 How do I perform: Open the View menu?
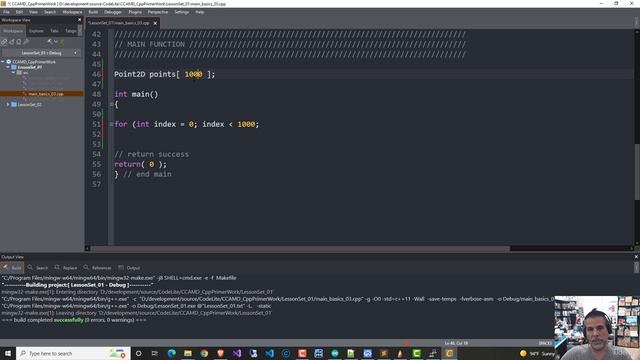(x=33, y=12)
